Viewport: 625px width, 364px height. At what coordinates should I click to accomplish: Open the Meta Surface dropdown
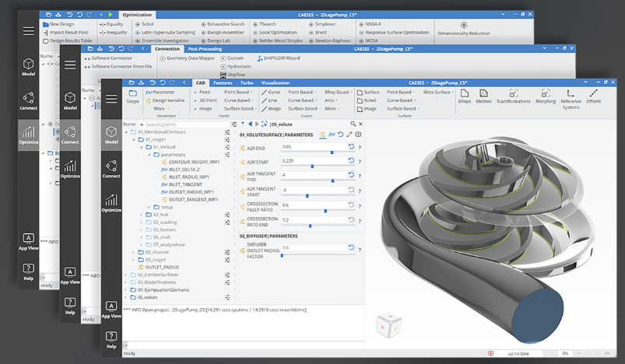click(437, 92)
